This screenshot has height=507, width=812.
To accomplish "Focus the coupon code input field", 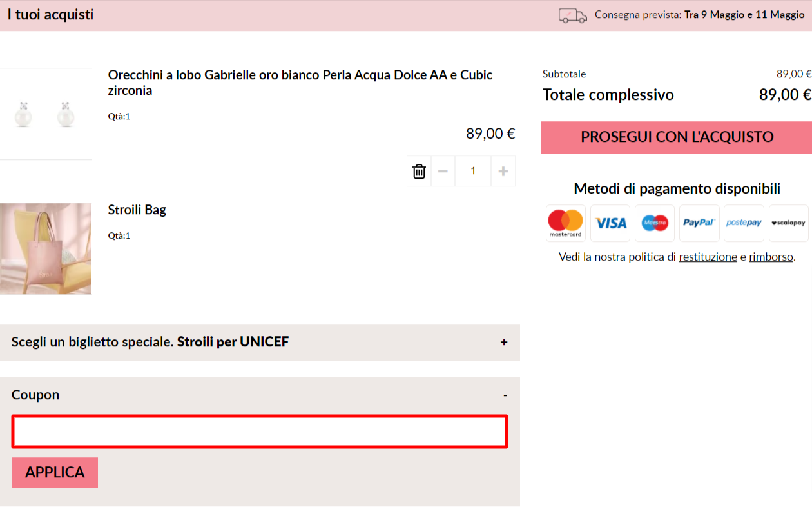I will tap(260, 432).
